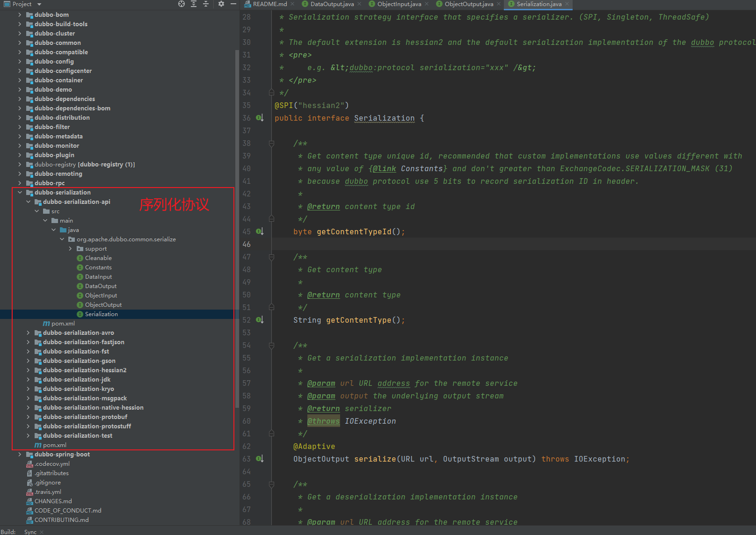Viewport: 756px width, 535px height.
Task: Collapse the dubbo-serialization module
Action: (x=20, y=192)
